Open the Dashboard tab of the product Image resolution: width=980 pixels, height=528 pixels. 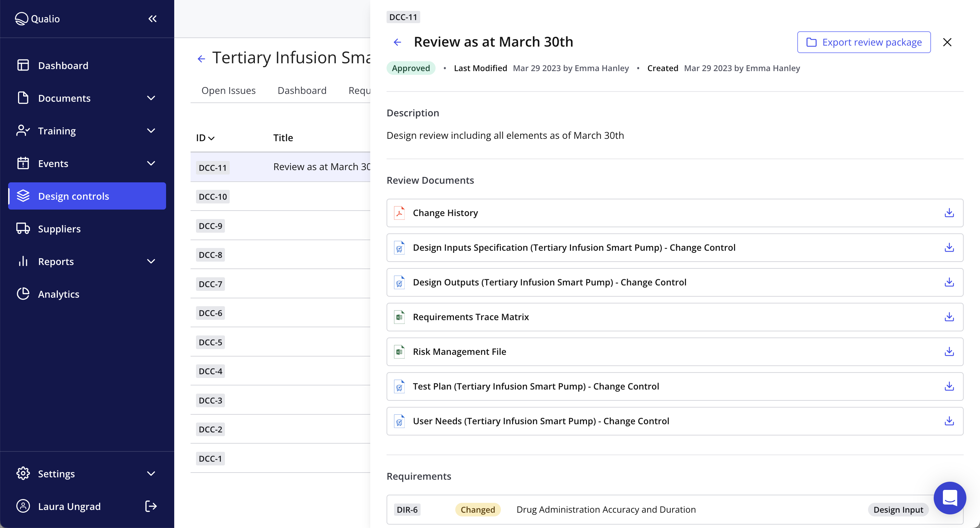[302, 90]
